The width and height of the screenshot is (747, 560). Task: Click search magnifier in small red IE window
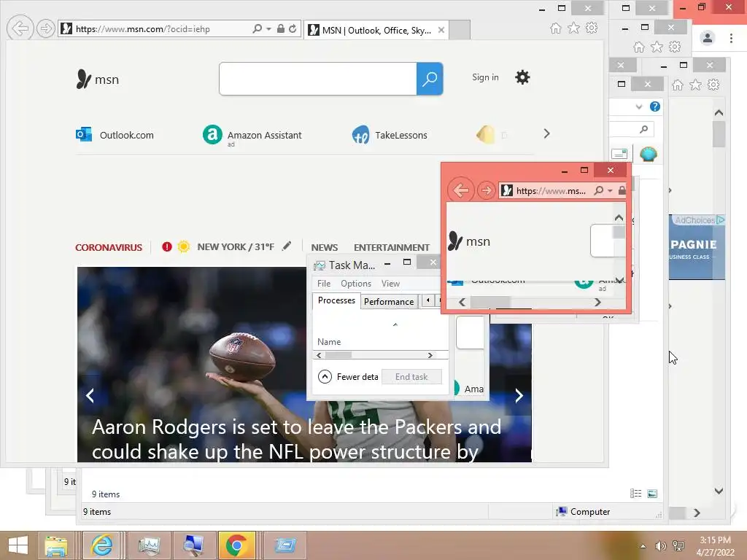tap(599, 190)
